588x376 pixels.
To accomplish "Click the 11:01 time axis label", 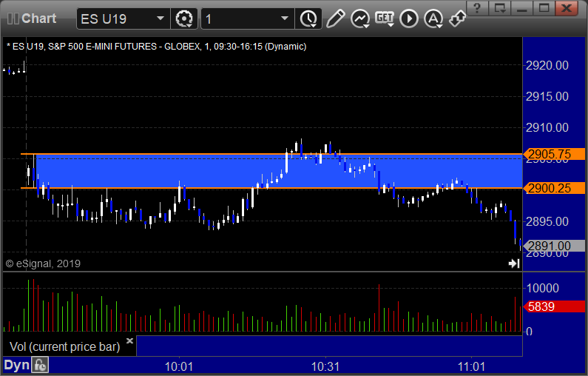I will pyautogui.click(x=471, y=366).
